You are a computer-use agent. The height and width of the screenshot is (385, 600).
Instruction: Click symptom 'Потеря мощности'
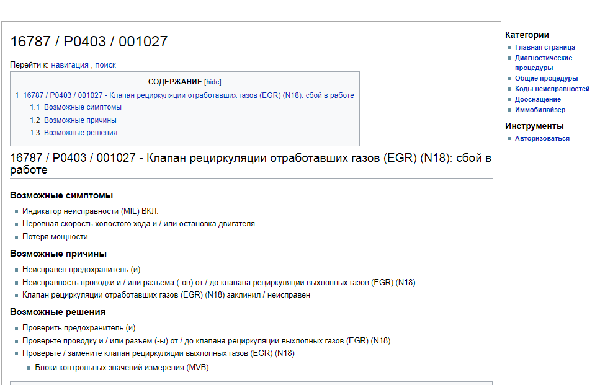pyautogui.click(x=55, y=237)
